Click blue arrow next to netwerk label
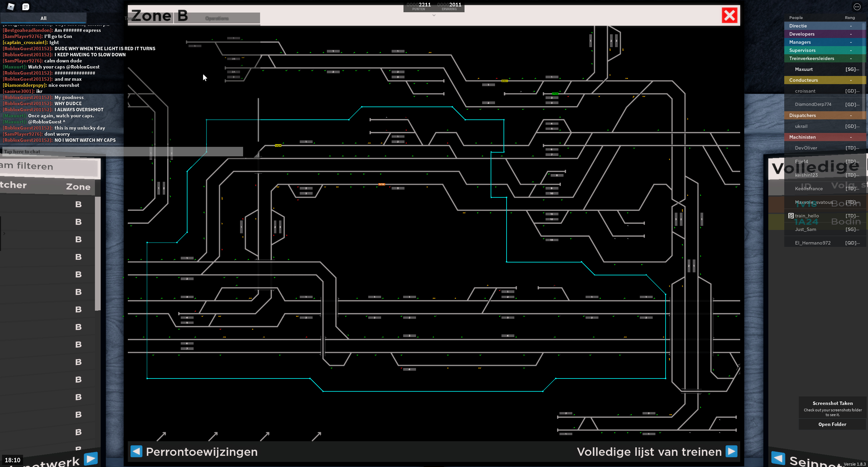The image size is (868, 467). pos(91,459)
